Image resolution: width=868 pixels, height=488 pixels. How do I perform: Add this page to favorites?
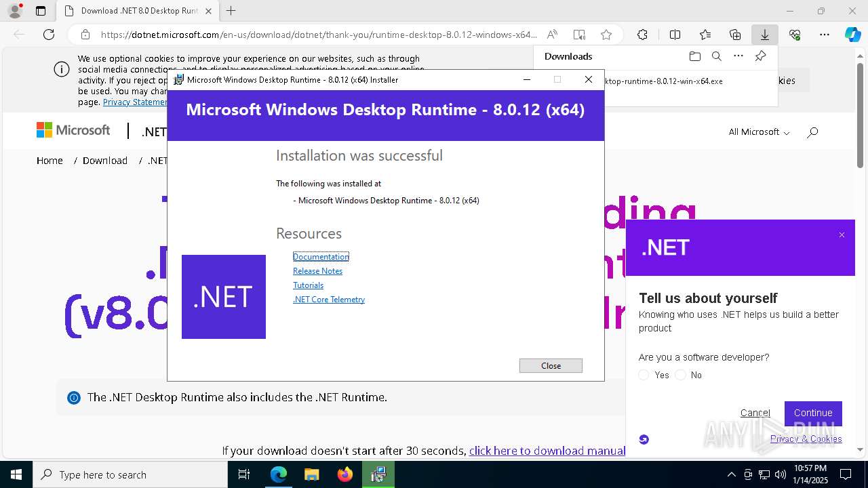coord(606,35)
